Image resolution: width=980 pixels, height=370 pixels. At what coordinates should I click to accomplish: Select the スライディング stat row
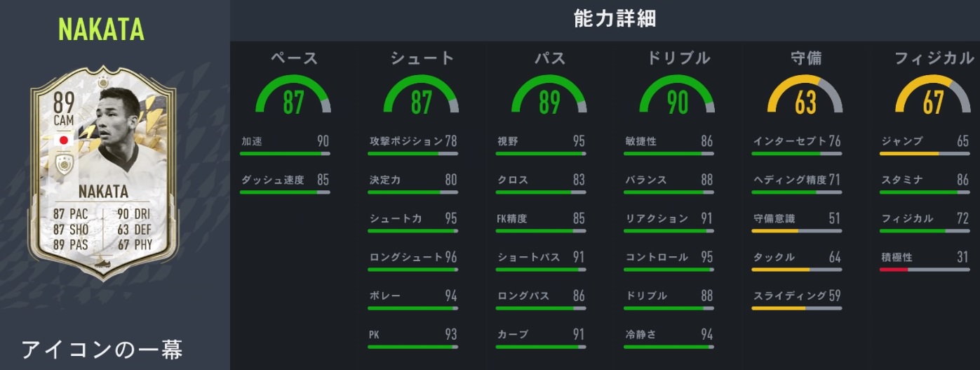(x=796, y=296)
